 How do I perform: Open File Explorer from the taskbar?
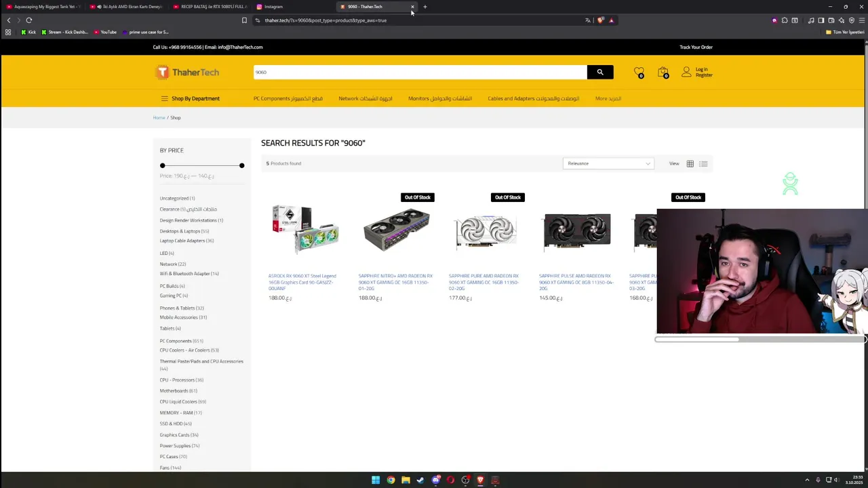point(406,480)
